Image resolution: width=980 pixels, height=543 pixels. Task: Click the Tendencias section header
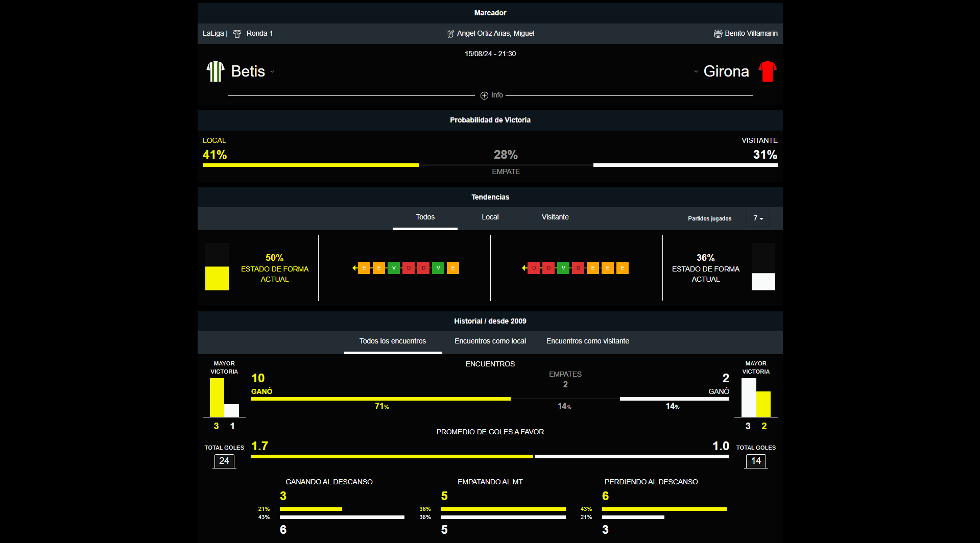coord(490,198)
